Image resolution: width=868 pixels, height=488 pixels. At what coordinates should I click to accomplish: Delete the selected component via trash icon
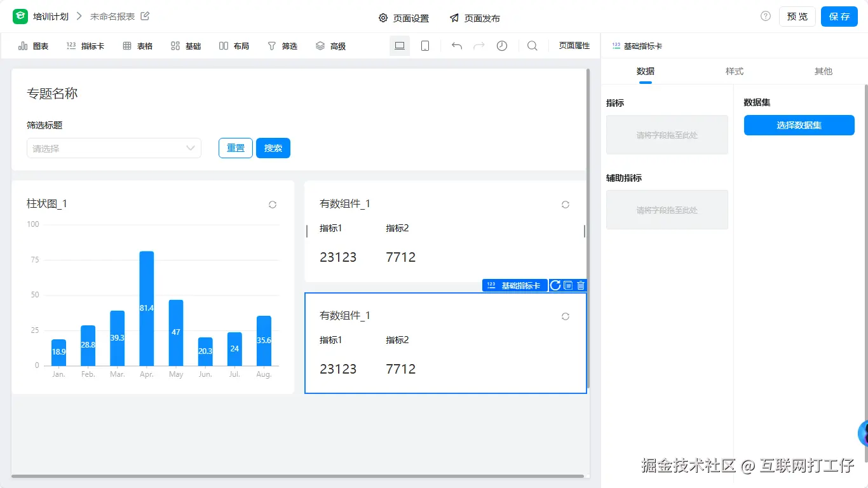[x=581, y=285]
